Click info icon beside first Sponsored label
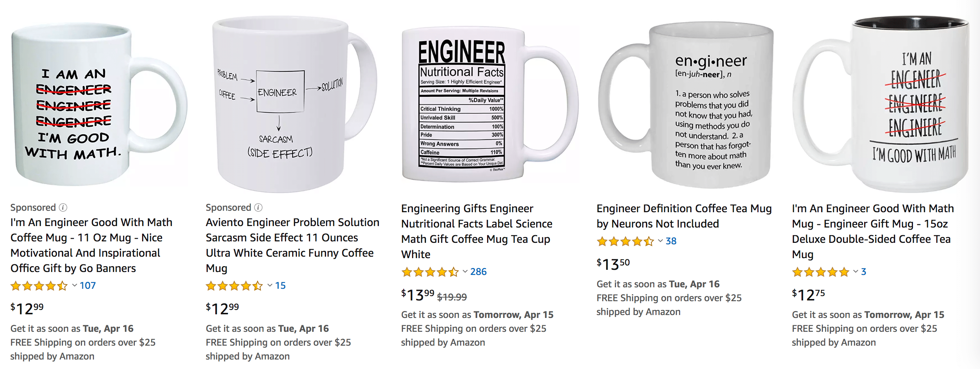980x369 pixels. 63,207
